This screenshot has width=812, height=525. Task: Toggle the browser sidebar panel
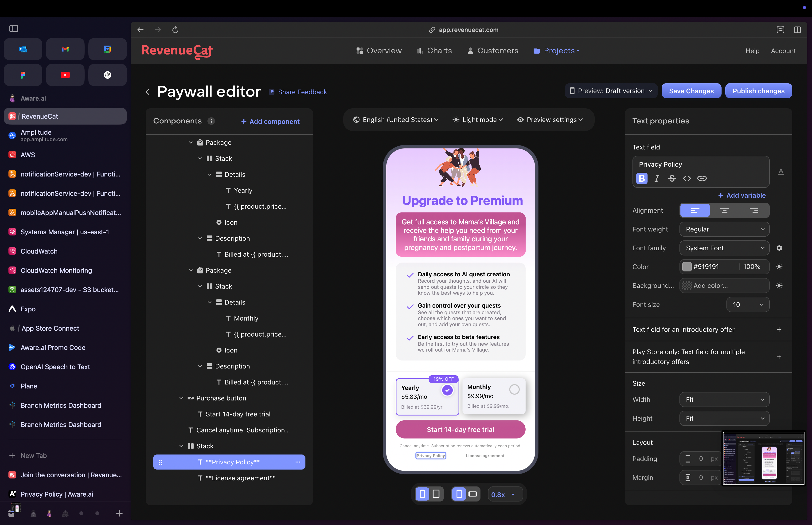14,29
